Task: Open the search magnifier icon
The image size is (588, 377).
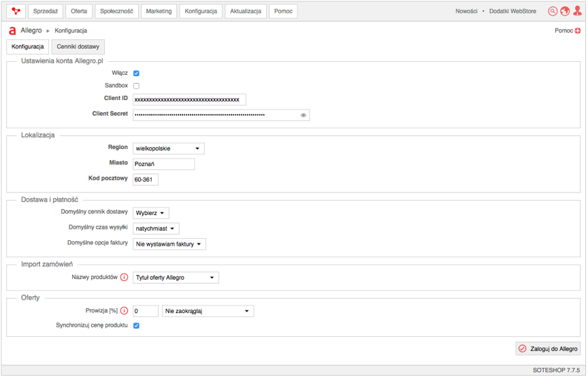Action: coord(553,12)
